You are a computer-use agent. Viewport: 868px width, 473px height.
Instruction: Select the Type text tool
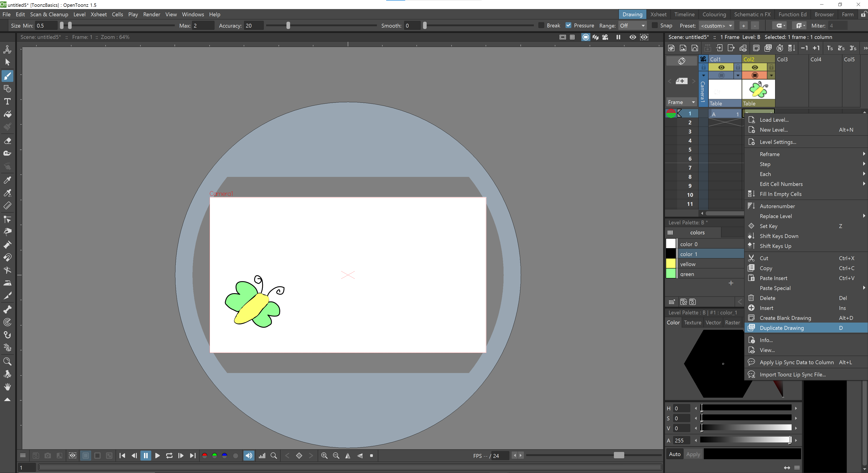point(7,102)
